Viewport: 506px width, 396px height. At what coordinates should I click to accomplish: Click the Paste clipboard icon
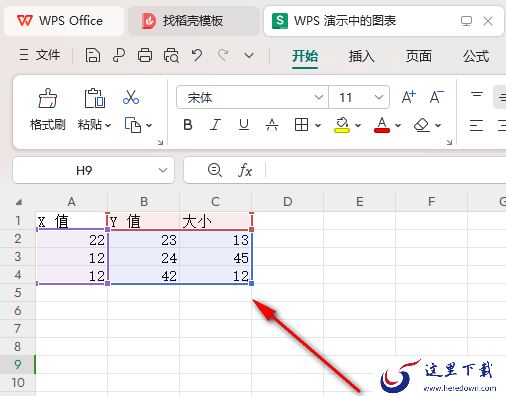coord(94,98)
